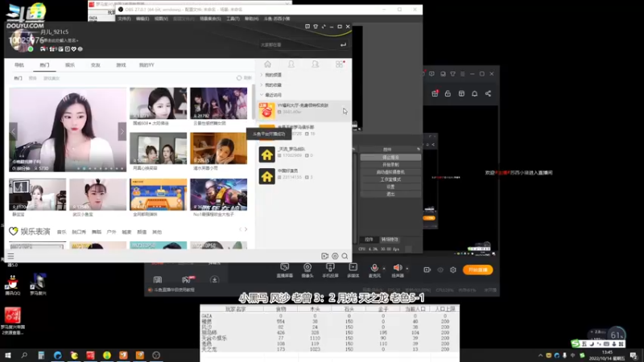The width and height of the screenshot is (644, 362).
Task: Click the bell notification icon in Douyu companion
Action: click(x=474, y=93)
